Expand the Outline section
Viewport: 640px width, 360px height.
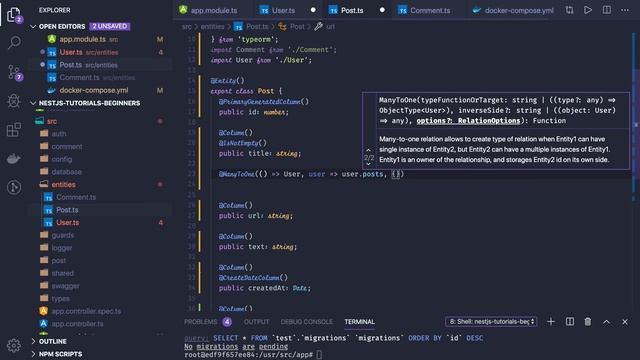click(100, 341)
